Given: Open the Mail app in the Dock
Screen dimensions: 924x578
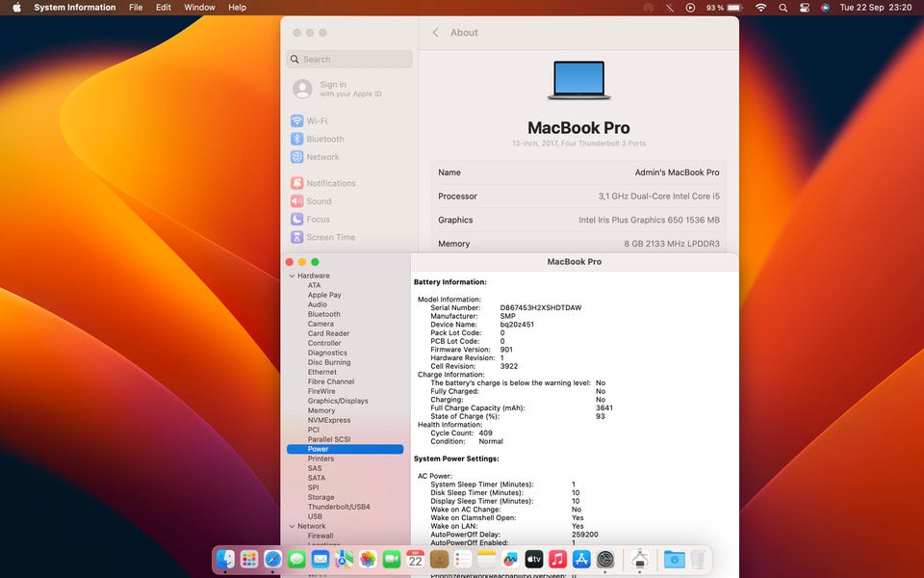Looking at the screenshot, I should tap(321, 559).
